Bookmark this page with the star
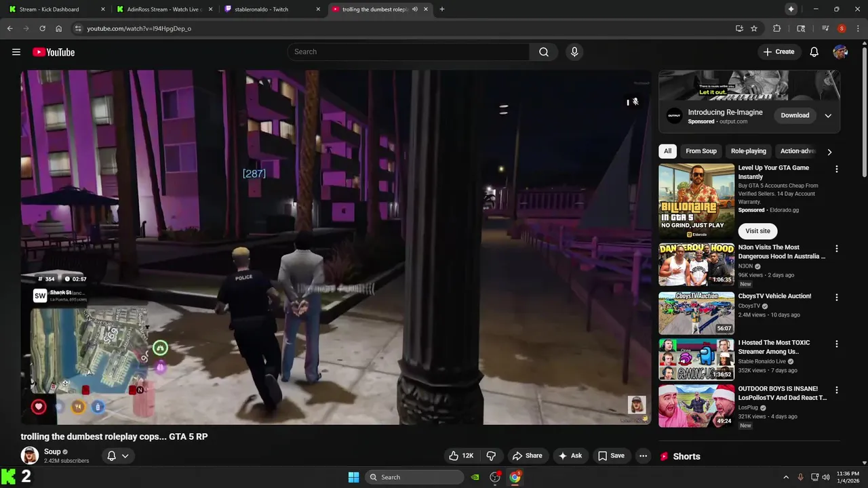This screenshot has height=488, width=868. point(754,28)
